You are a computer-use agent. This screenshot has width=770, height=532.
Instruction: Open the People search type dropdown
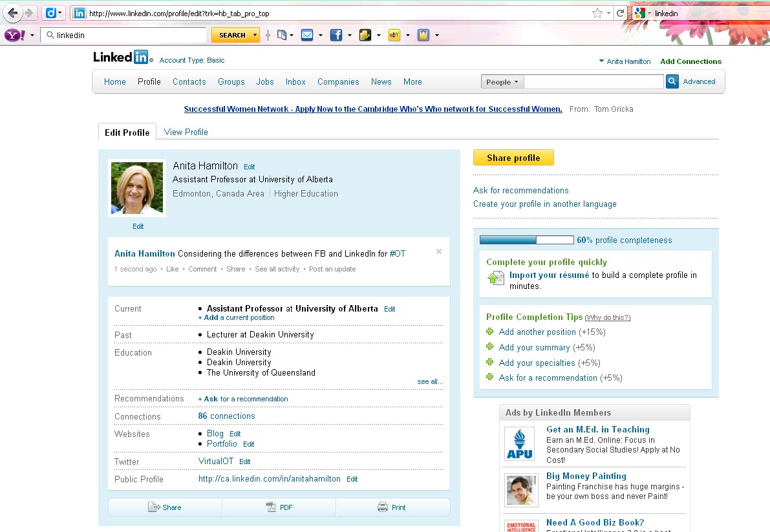point(502,82)
